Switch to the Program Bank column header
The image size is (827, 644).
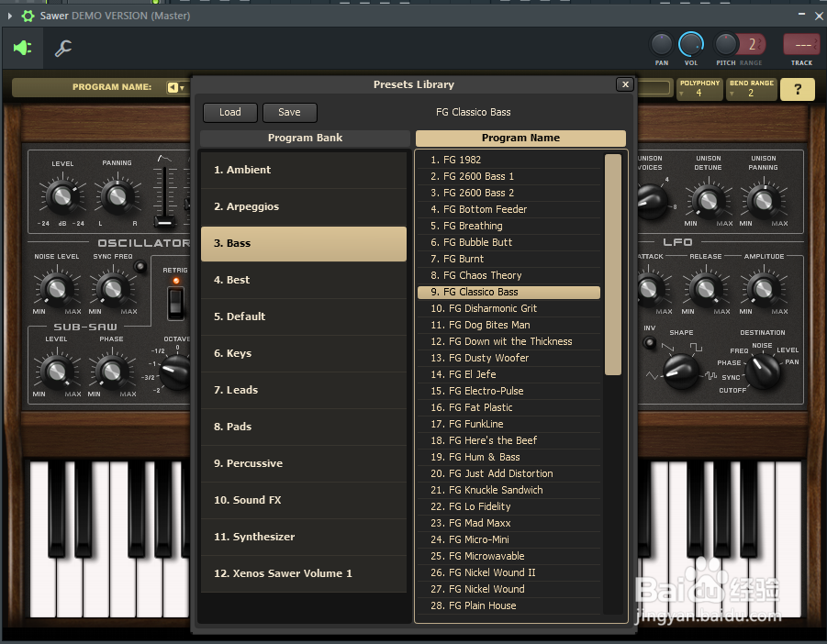tap(304, 138)
